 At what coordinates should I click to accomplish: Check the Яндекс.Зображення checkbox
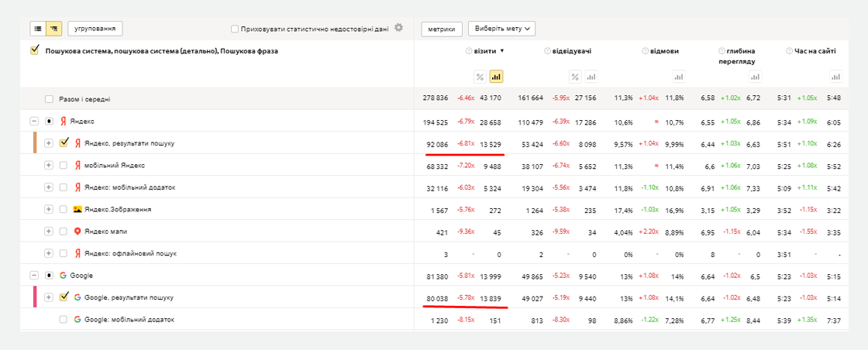click(x=63, y=210)
